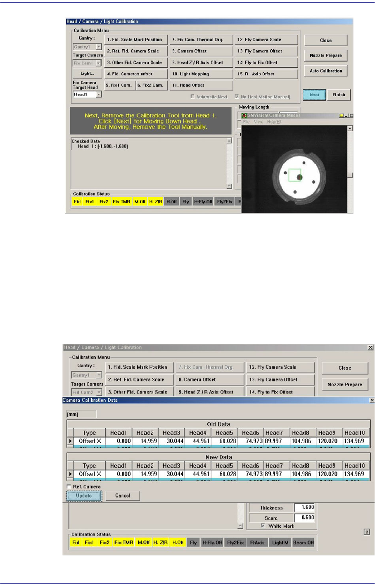375x588 pixels.
Task: Click the SMVision vertical scrollbar thumb
Action: coord(350,175)
